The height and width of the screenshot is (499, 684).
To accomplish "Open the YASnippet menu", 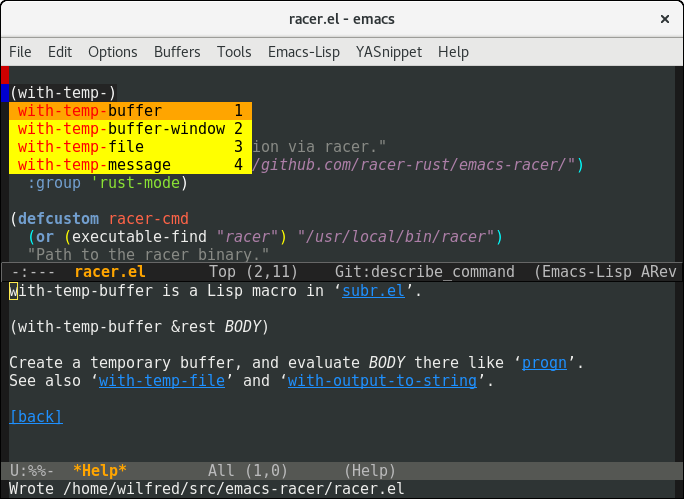I will point(389,52).
